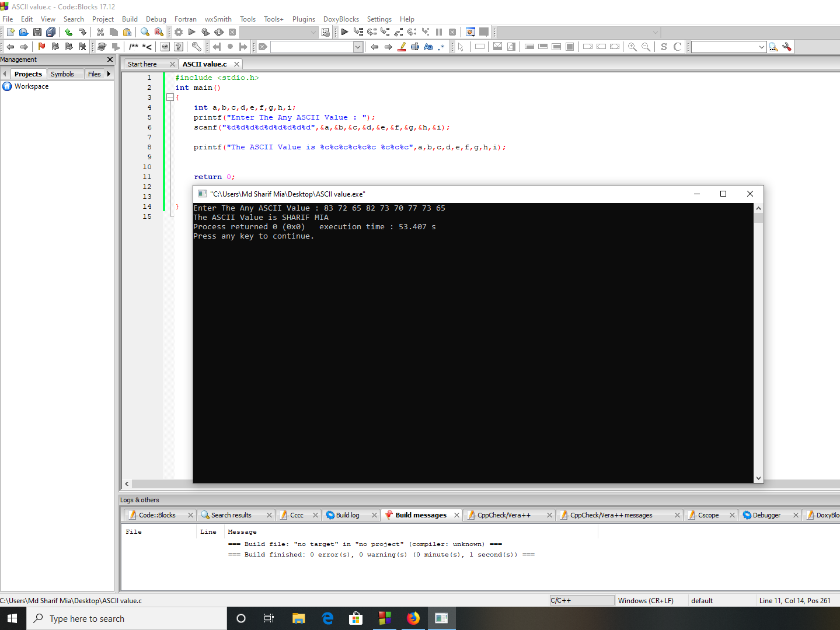Open the search combo box beside the magnifier

coord(729,47)
